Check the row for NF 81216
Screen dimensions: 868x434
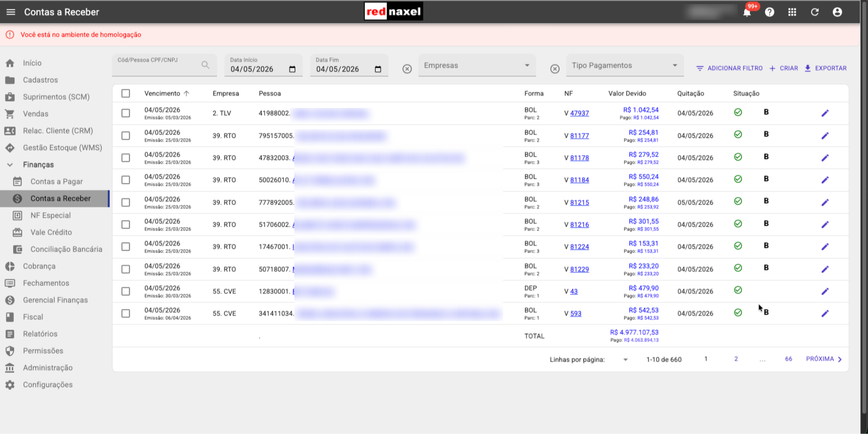126,224
